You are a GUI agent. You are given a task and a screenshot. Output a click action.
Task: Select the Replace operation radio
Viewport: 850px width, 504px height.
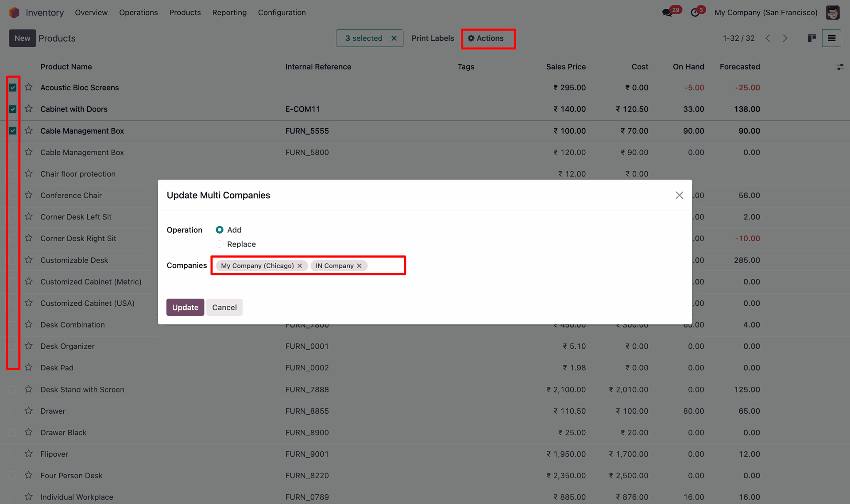tap(220, 244)
